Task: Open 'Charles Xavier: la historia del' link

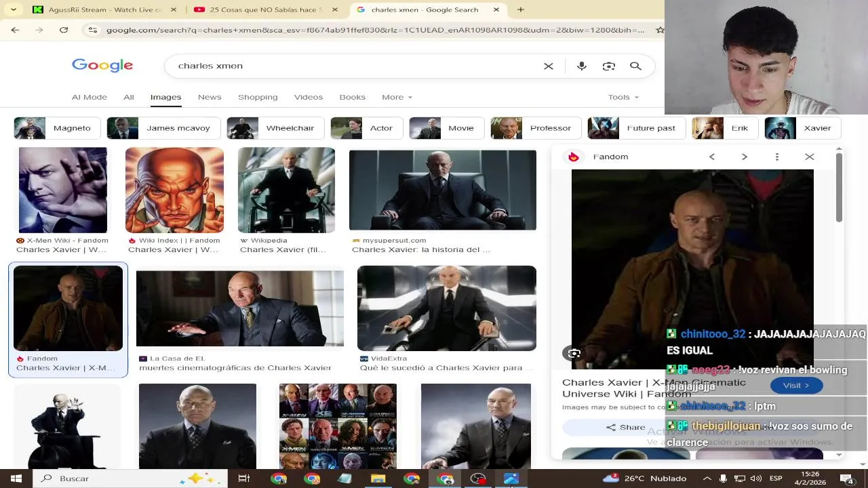Action: [x=420, y=249]
